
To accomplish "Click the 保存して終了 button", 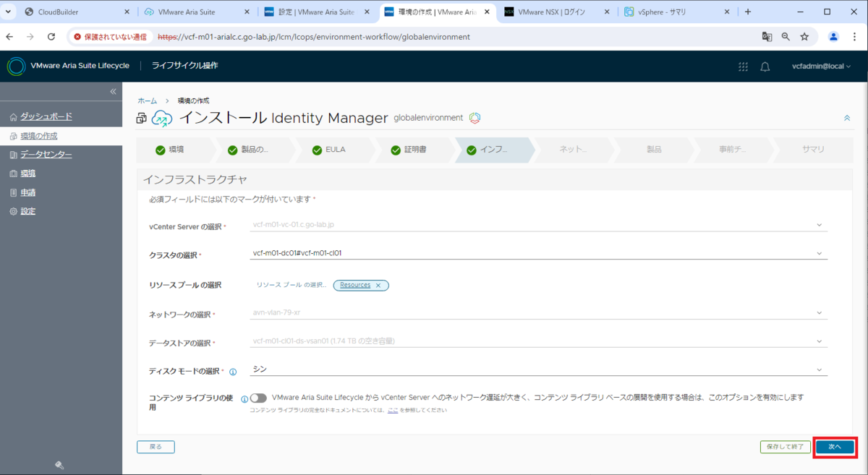I will coord(785,447).
